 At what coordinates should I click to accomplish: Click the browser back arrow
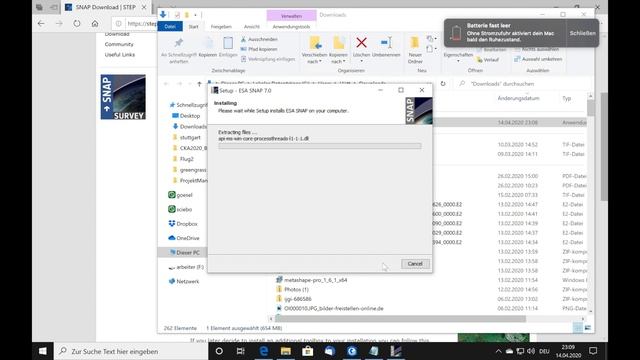coord(41,24)
